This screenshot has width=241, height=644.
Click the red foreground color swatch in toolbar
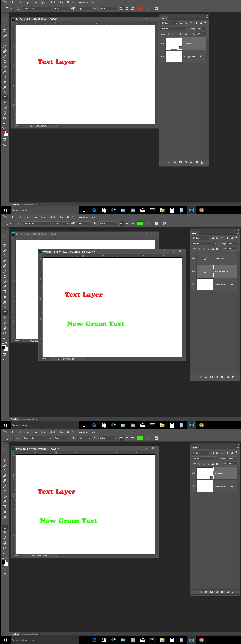pos(4,133)
